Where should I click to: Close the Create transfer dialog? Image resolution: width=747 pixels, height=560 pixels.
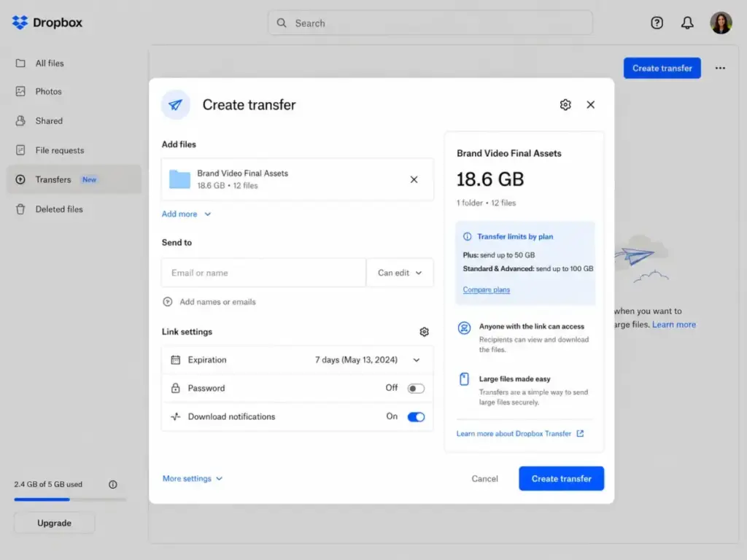coord(590,104)
